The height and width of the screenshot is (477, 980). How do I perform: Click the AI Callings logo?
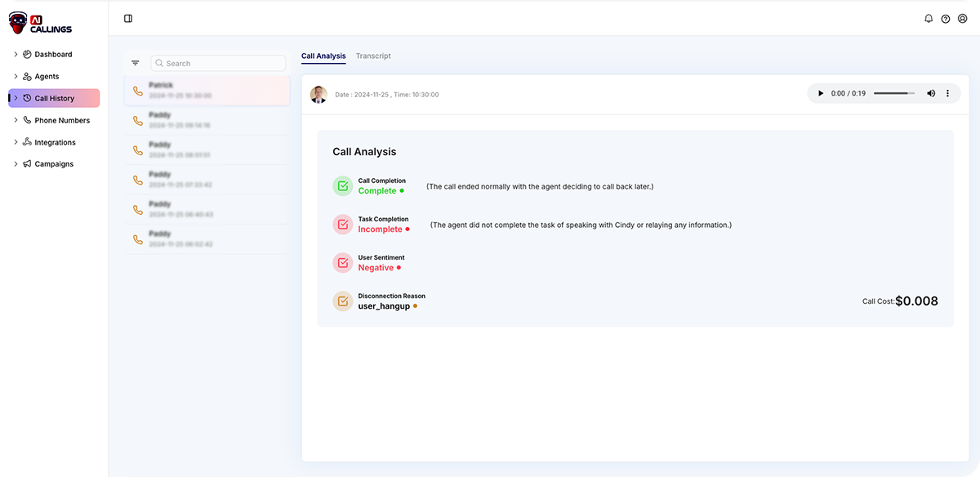pos(41,24)
